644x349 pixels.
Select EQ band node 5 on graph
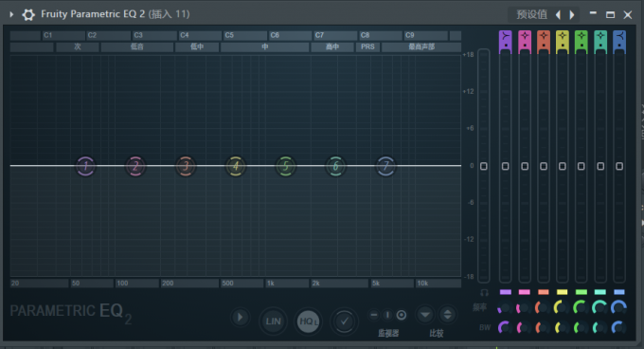tap(286, 166)
